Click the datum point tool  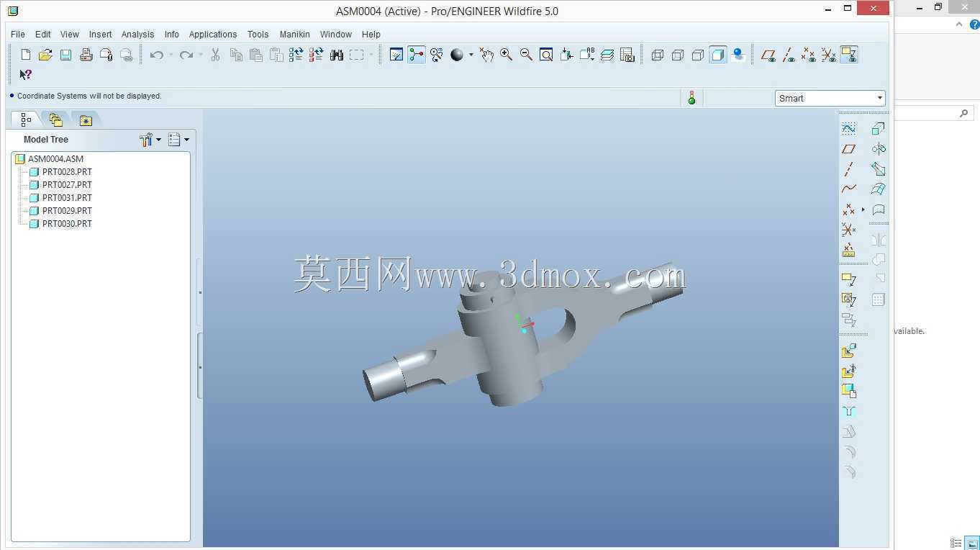click(x=849, y=209)
